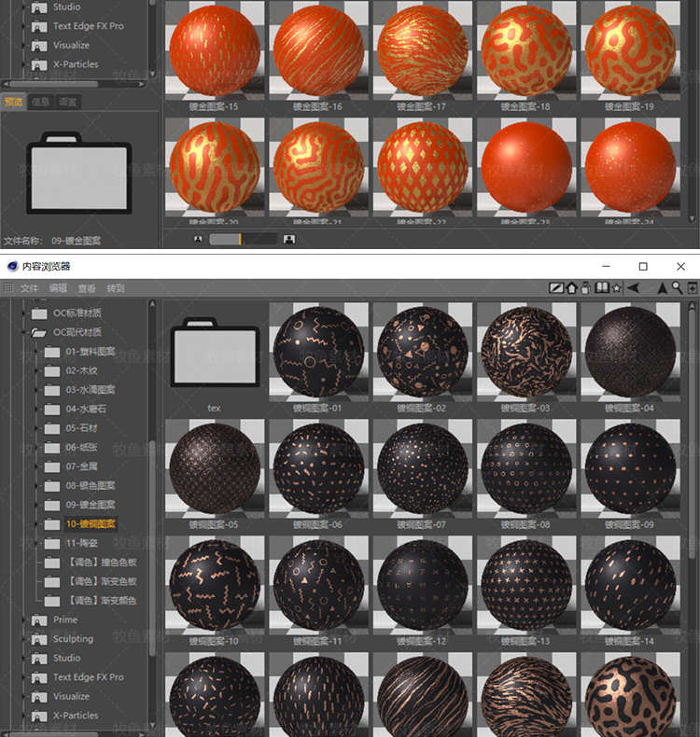This screenshot has height=737, width=700.
Task: Click Sculpting library icon
Action: pos(39,639)
